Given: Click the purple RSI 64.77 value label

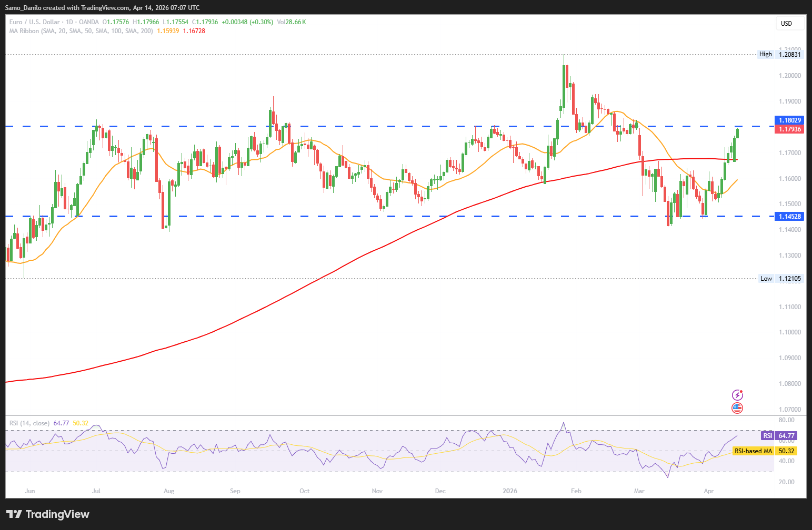Looking at the screenshot, I should (779, 436).
